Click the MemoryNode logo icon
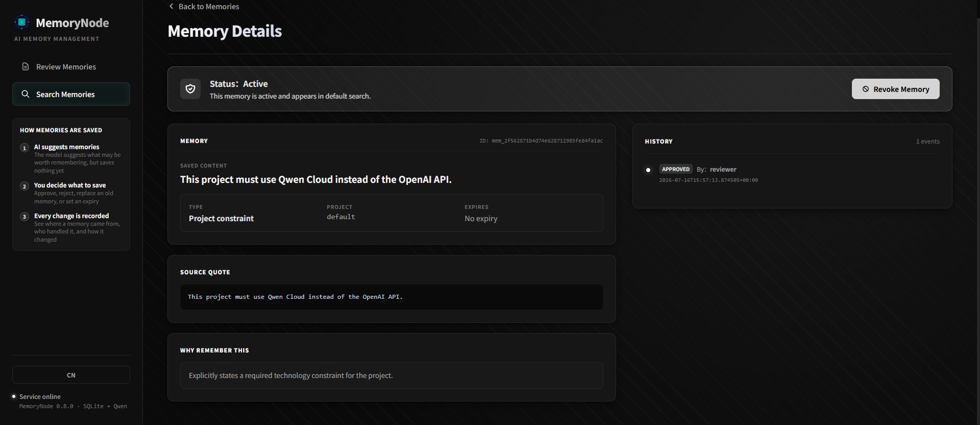 21,22
